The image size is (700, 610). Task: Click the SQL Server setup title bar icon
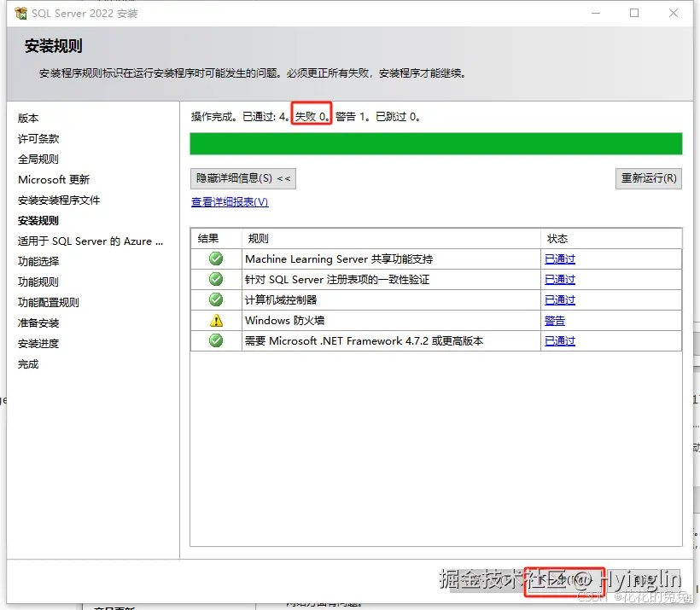pos(20,14)
